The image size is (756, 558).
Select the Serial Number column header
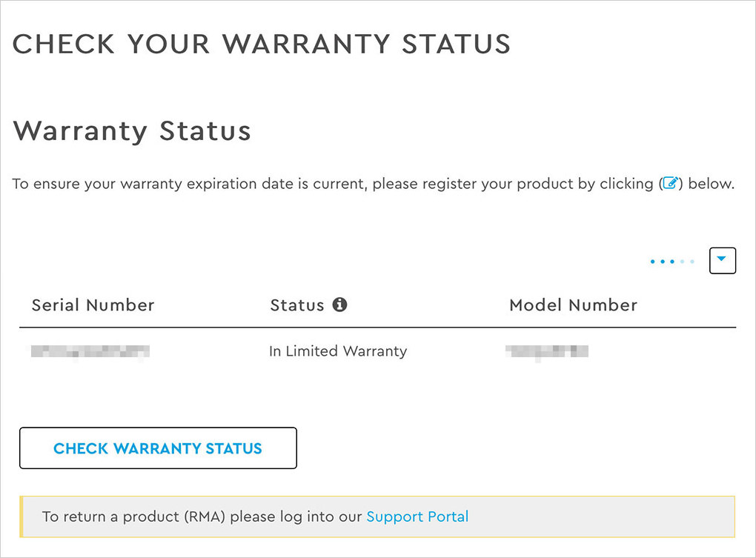pyautogui.click(x=93, y=305)
